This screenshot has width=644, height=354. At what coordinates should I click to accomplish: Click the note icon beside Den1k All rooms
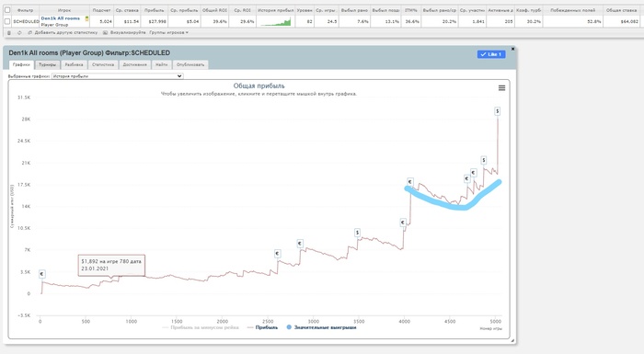click(86, 18)
